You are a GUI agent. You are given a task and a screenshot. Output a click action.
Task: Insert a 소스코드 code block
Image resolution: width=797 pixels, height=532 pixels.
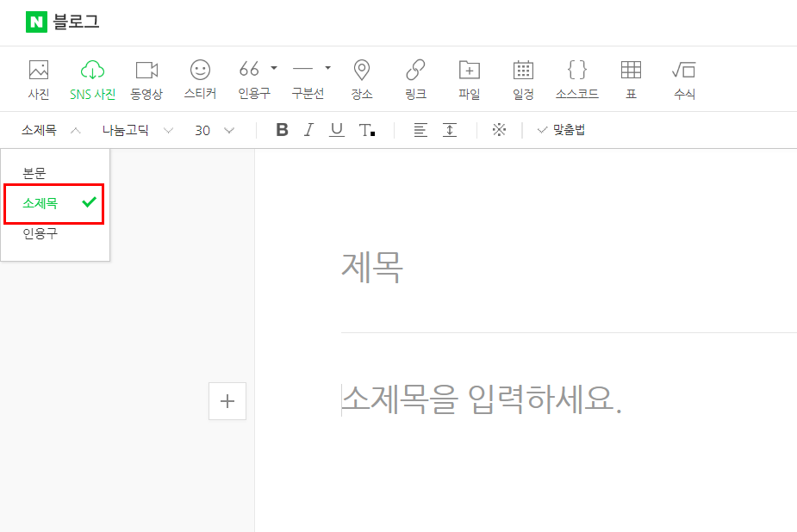[x=577, y=80]
